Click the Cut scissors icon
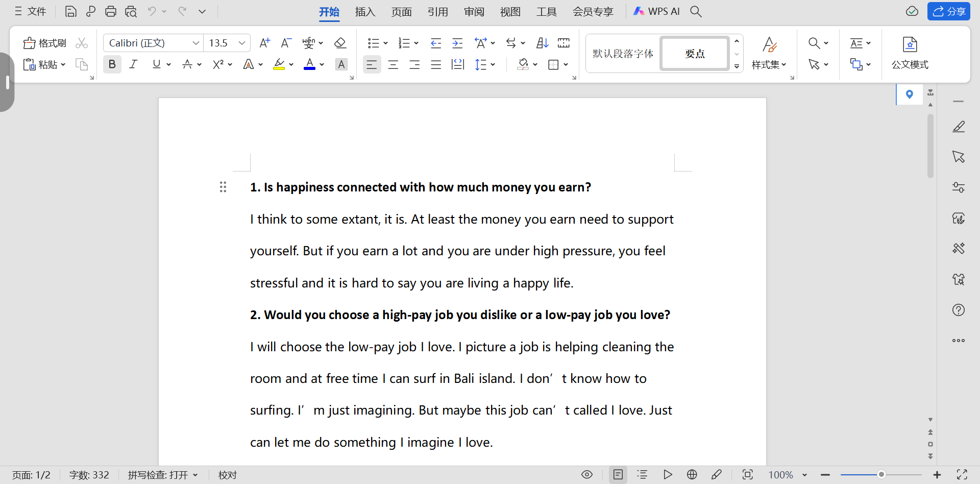 click(x=82, y=43)
